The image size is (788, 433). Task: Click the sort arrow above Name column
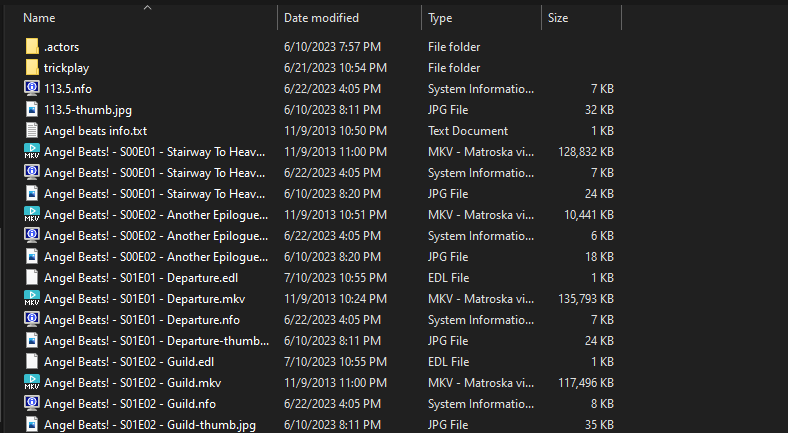pos(148,7)
